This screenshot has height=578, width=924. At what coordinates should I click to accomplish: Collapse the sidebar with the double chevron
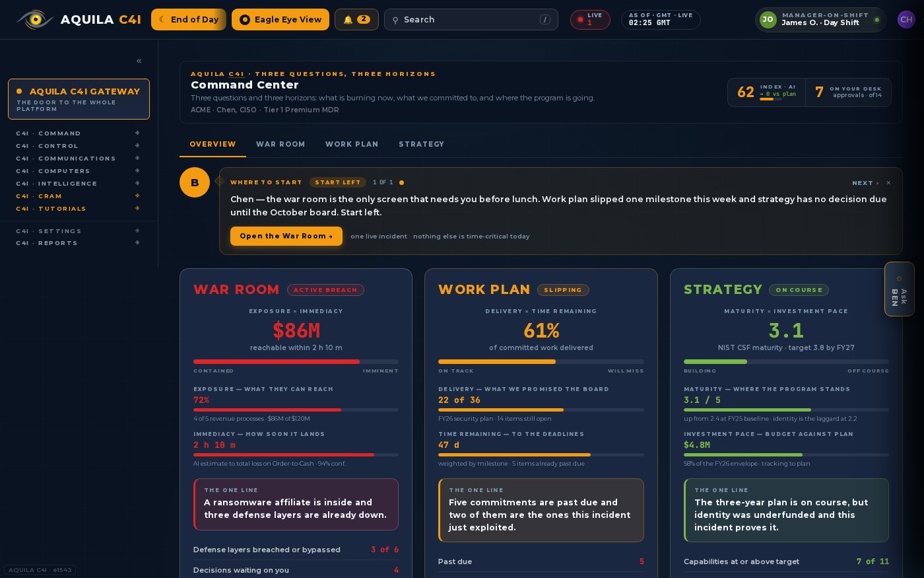(x=139, y=61)
